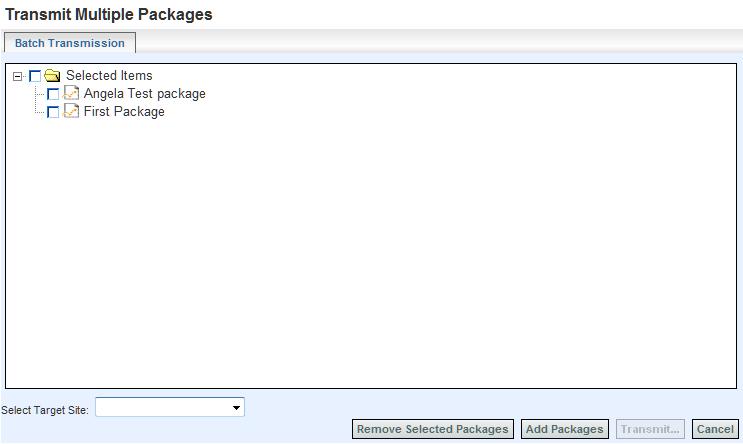Tick the Angela Test package checkbox
Image resolution: width=743 pixels, height=444 pixels.
[x=53, y=94]
